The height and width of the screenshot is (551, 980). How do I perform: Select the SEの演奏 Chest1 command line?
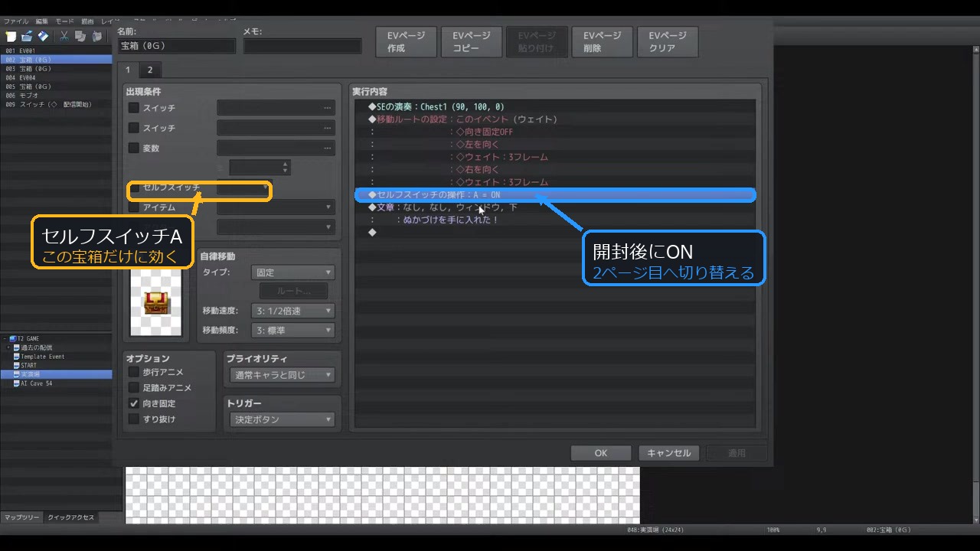[x=554, y=106]
